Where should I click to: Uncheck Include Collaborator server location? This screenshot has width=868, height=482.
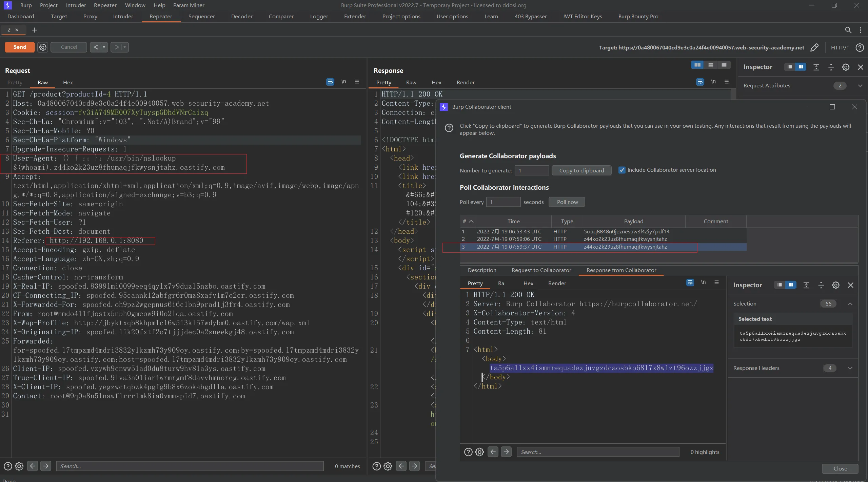point(622,170)
